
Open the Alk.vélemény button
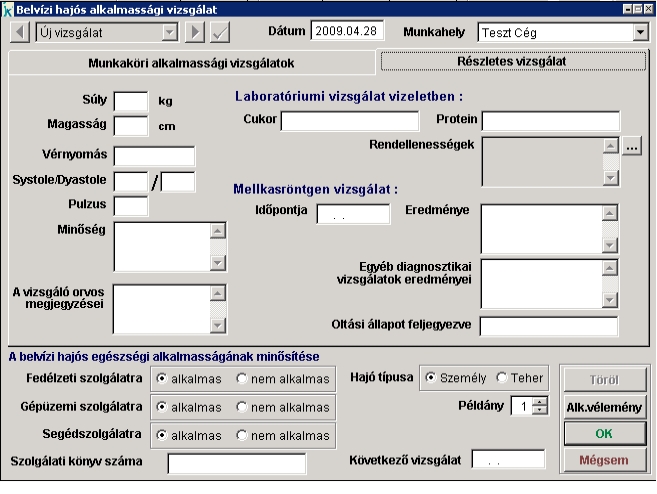[604, 407]
